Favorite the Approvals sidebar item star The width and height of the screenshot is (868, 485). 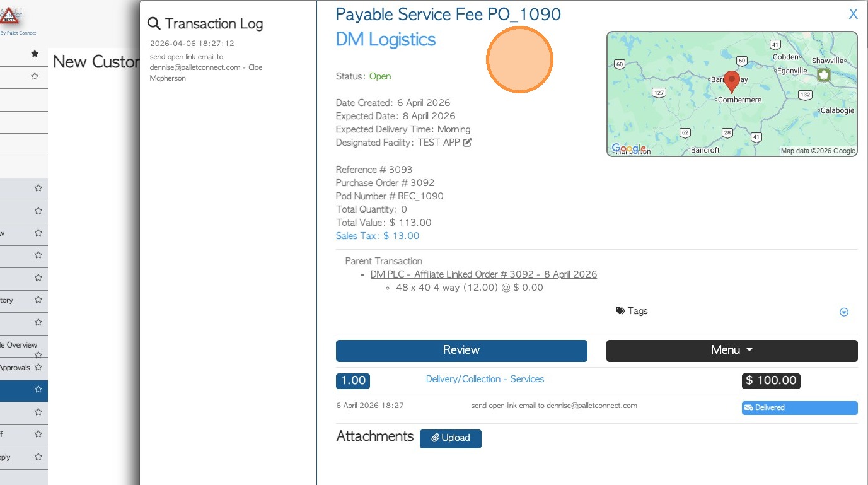[38, 367]
